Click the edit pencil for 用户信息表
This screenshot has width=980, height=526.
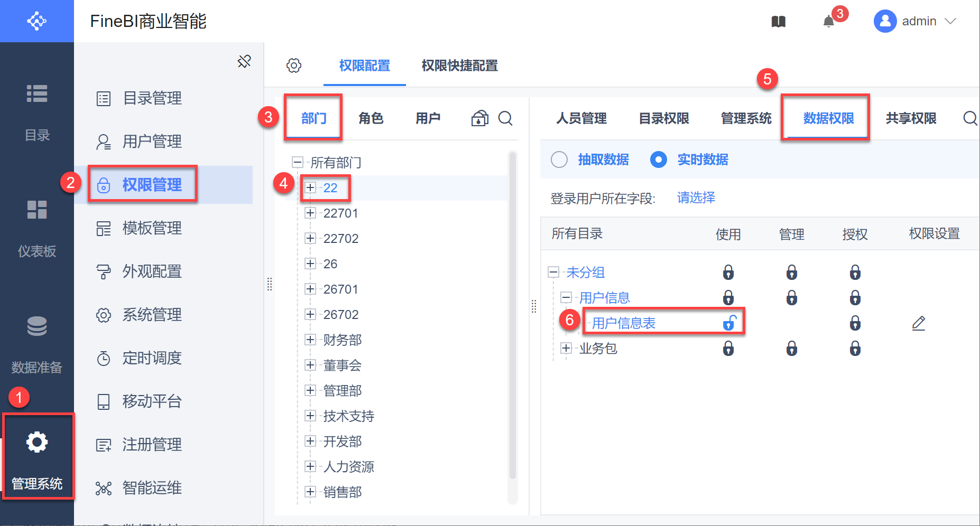coord(919,323)
